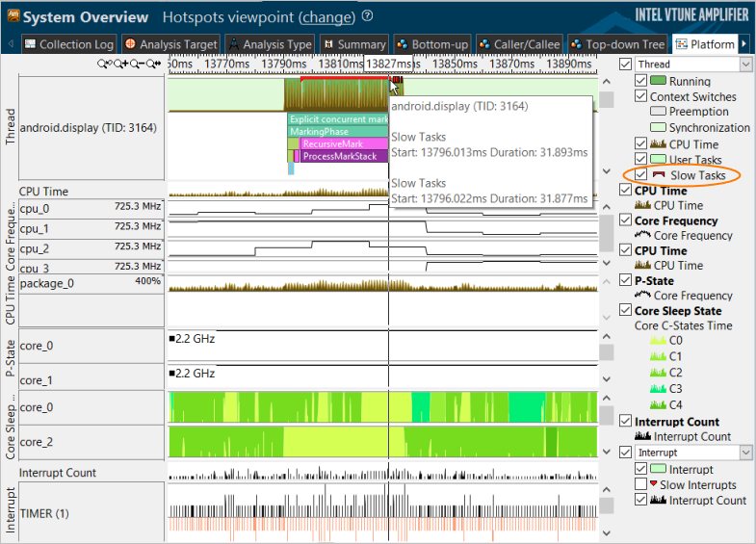
Task: Click the undo zoom magnifier icon
Action: (x=104, y=64)
